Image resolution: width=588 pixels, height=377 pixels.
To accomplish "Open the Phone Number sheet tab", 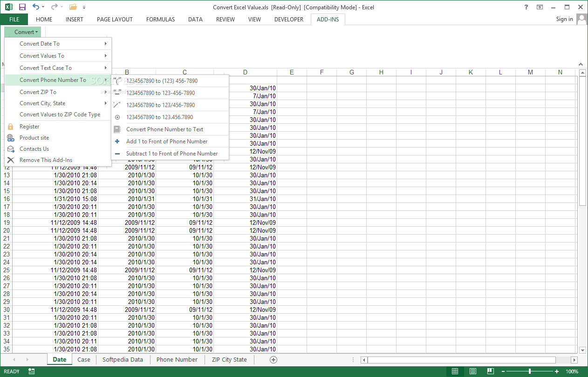I will [x=177, y=359].
